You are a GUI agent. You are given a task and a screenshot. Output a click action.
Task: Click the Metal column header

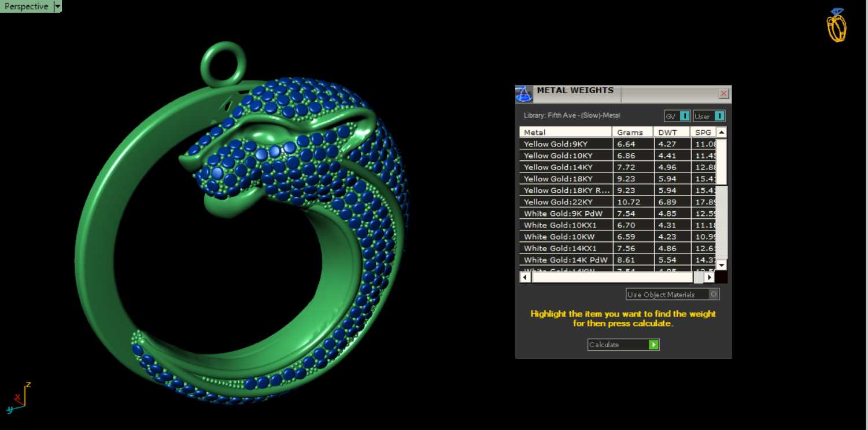pos(565,133)
